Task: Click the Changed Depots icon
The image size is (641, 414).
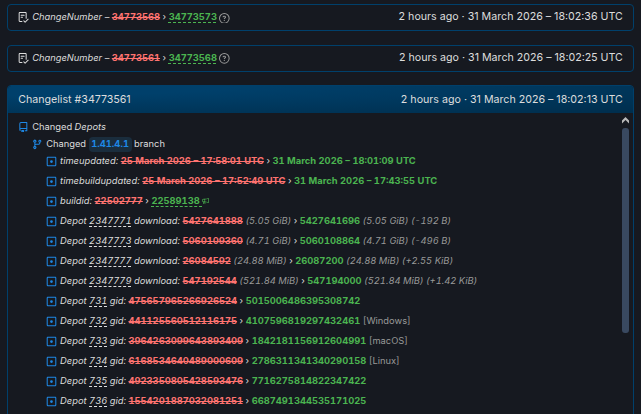Action: tap(23, 127)
